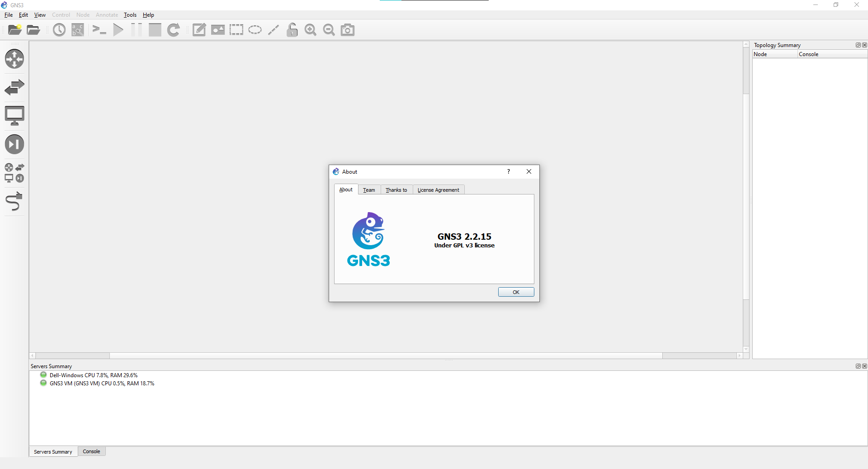Insert a picture into the topology

(217, 30)
